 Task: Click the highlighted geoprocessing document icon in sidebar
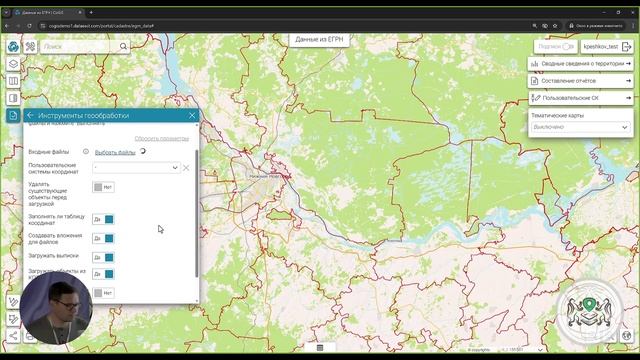pos(13,116)
